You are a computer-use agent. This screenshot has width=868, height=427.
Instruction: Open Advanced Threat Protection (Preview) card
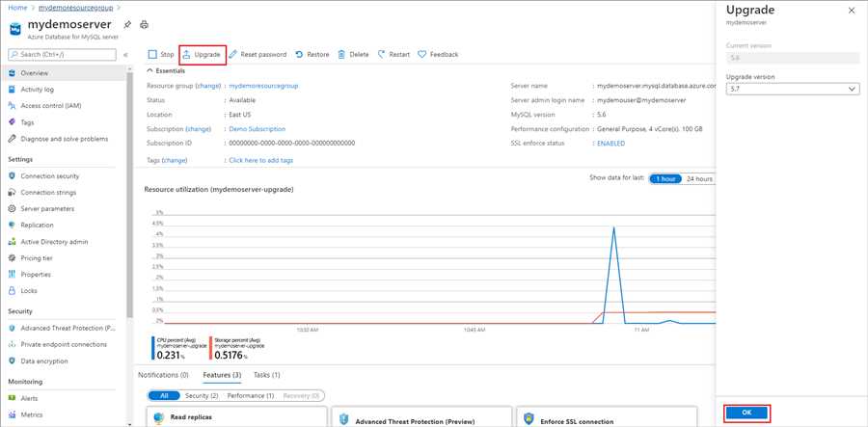click(421, 416)
